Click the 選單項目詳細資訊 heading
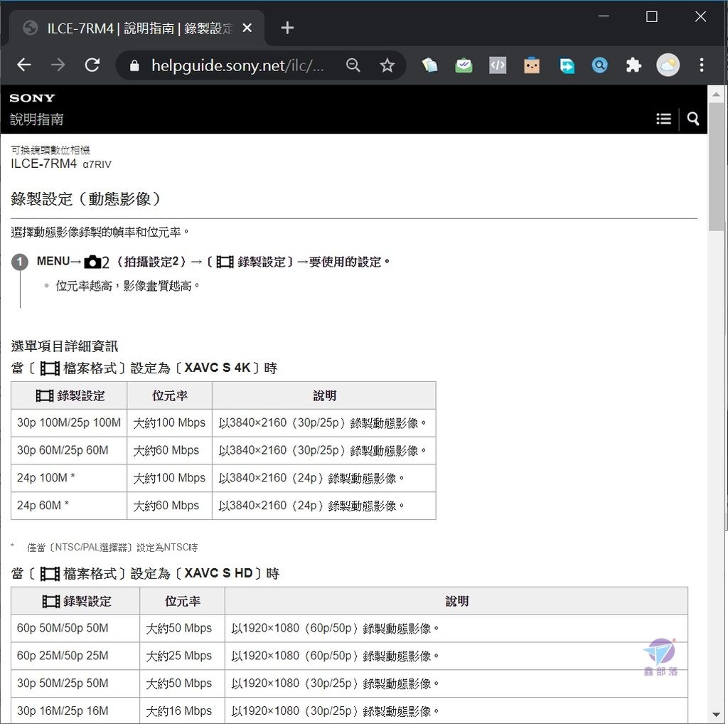The width and height of the screenshot is (728, 724). coord(64,346)
